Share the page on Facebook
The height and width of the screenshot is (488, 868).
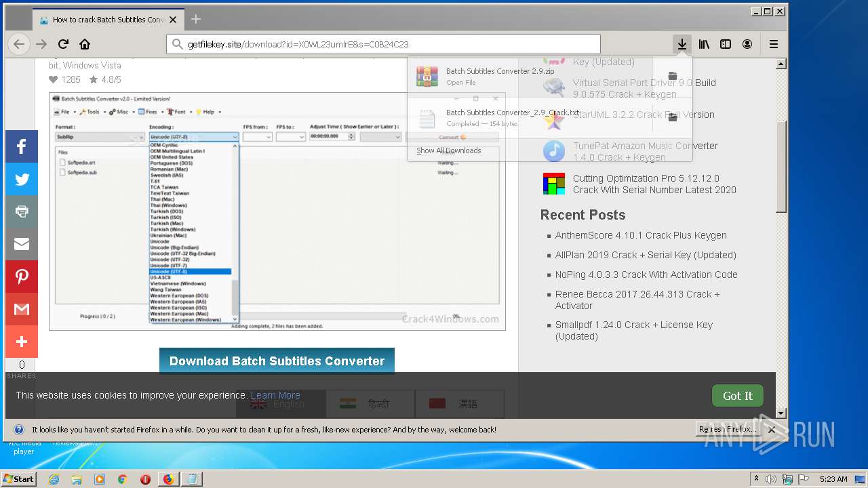point(22,146)
